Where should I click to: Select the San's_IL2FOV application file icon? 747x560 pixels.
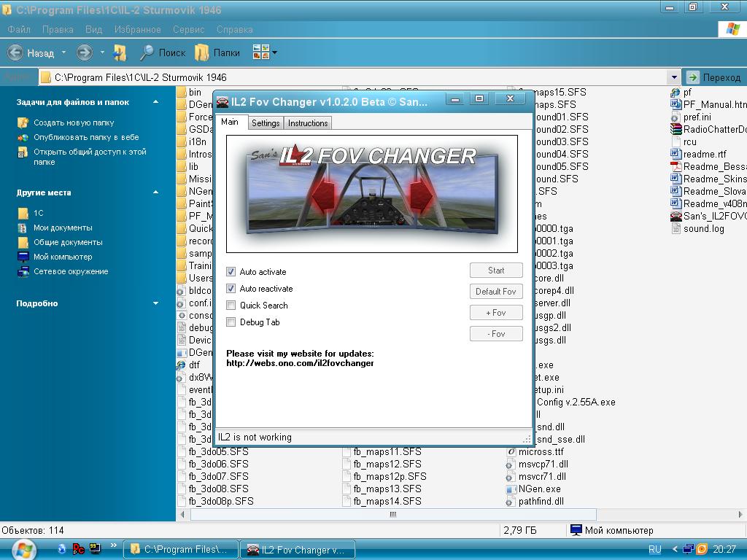[676, 216]
